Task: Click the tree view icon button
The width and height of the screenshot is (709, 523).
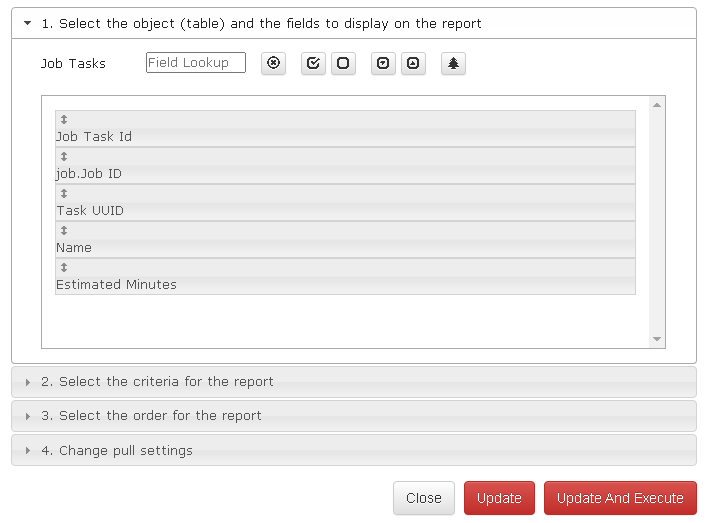Action: click(x=453, y=63)
